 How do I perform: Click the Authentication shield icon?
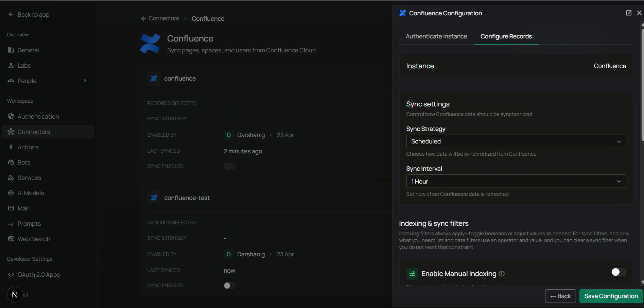click(x=11, y=116)
